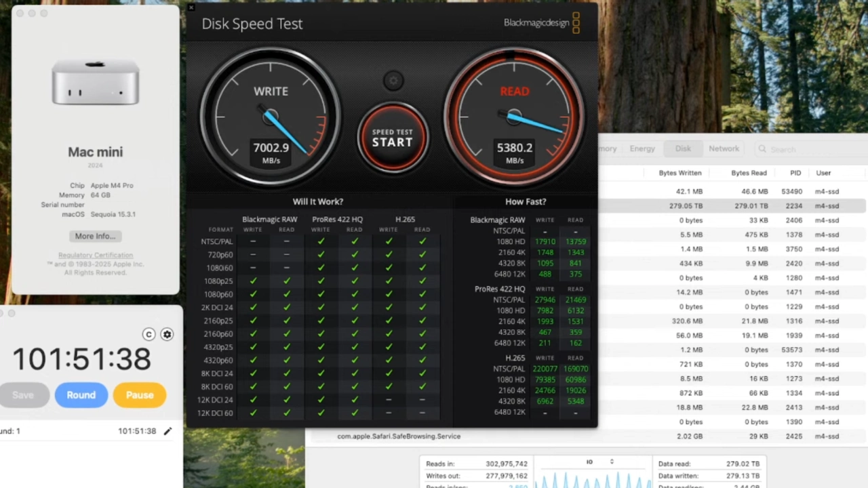
Task: Edit round 1 with pencil icon
Action: (167, 431)
